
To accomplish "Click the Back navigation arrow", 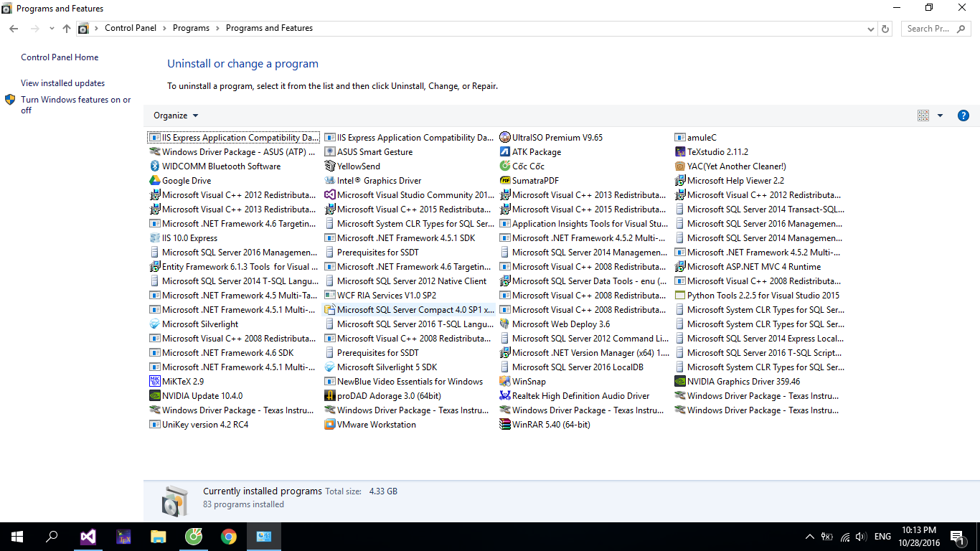I will [x=14, y=29].
